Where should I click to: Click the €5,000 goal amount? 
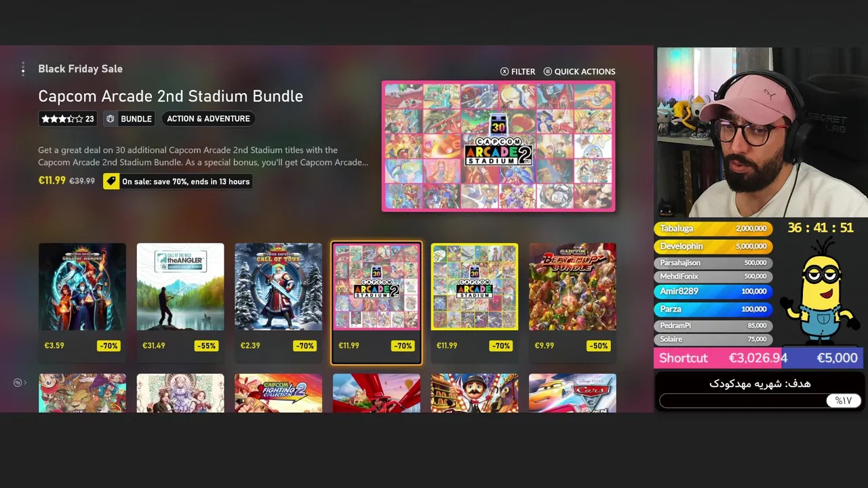coord(837,358)
